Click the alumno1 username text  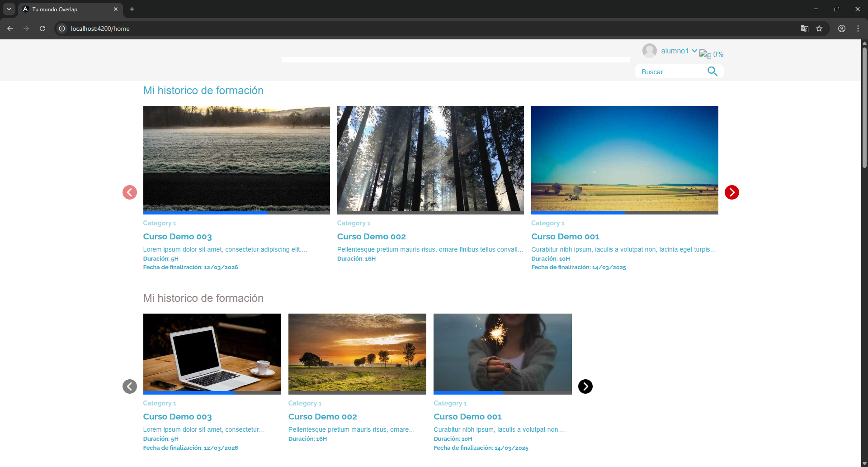(x=675, y=51)
